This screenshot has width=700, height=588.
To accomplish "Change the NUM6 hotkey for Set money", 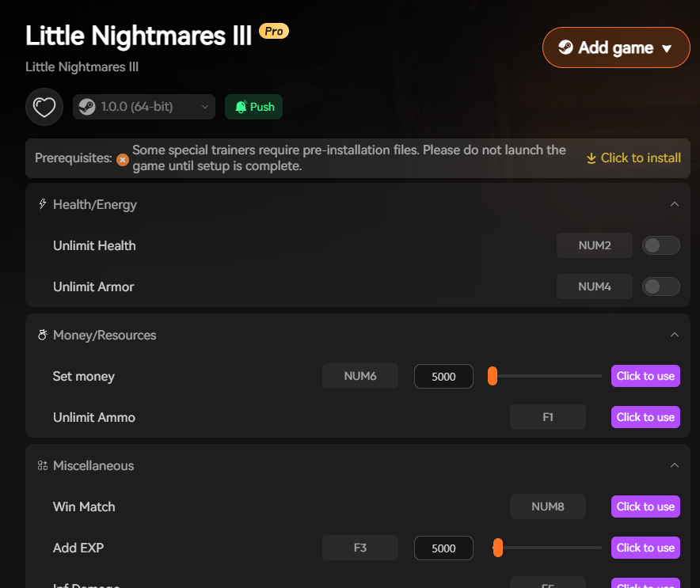I will tap(360, 376).
